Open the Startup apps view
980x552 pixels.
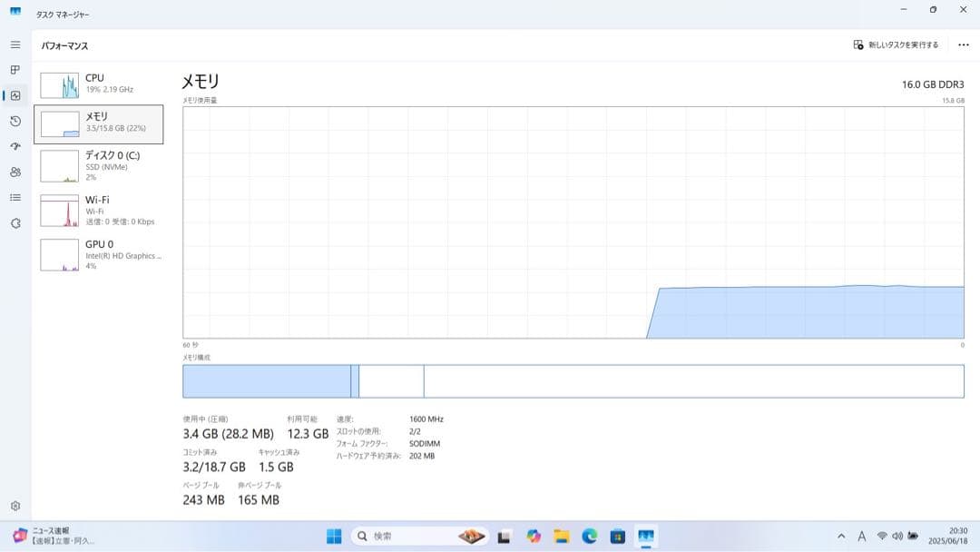15,145
